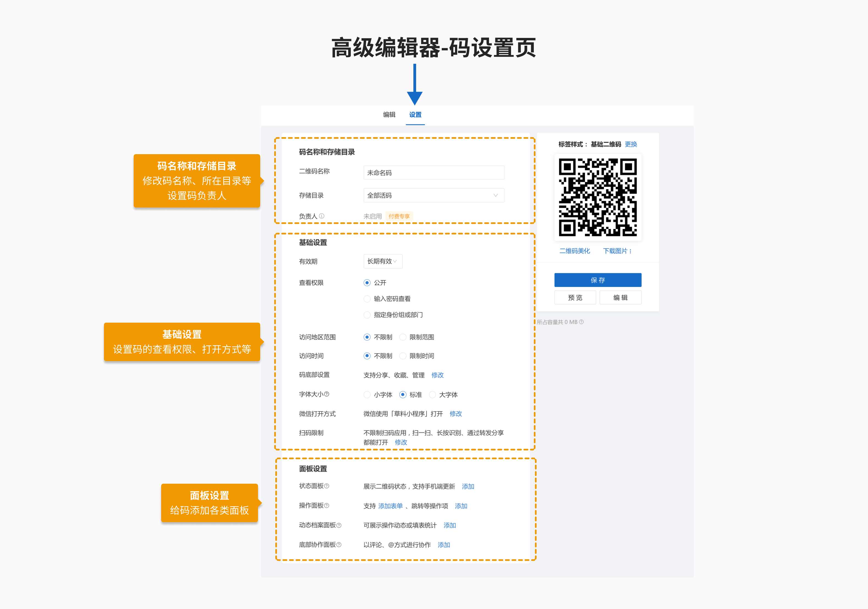Click help icon beside 动态档案面板
The height and width of the screenshot is (609, 868).
point(339,525)
